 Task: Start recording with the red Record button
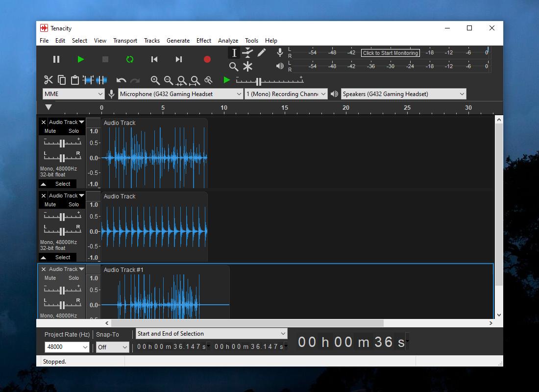point(207,59)
